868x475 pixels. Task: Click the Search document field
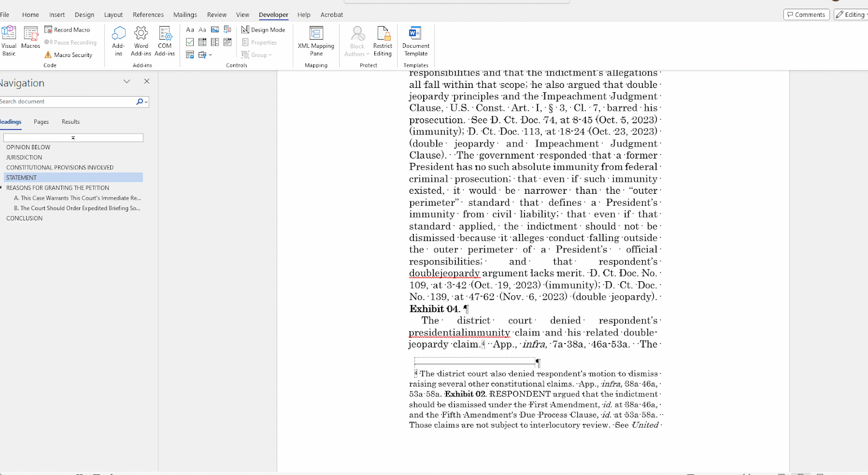(x=67, y=102)
